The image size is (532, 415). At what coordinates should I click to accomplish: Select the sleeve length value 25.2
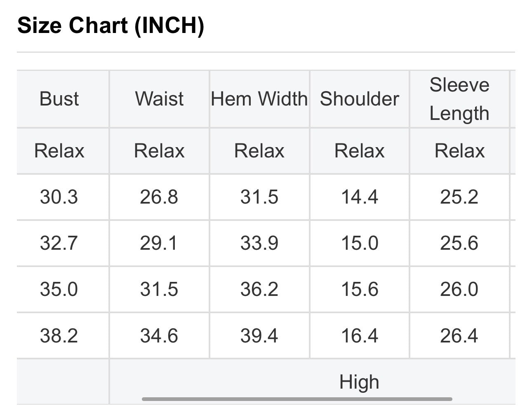(x=459, y=197)
